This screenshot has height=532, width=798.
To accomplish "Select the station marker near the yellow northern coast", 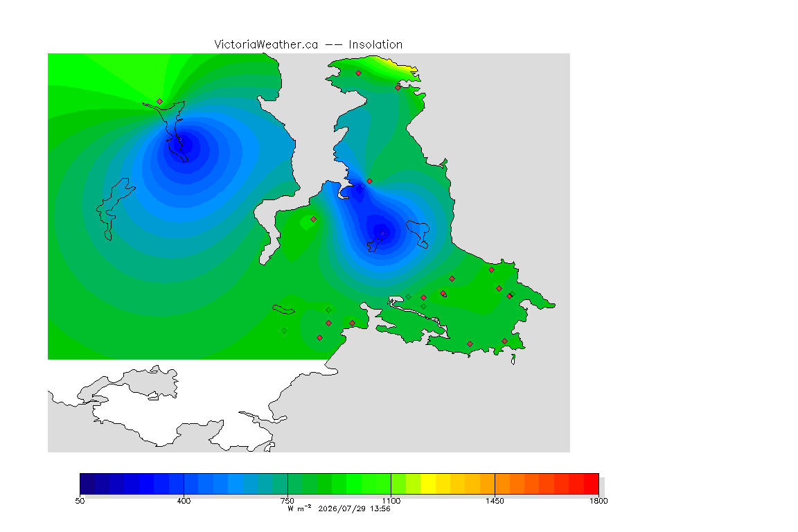I will tap(398, 87).
